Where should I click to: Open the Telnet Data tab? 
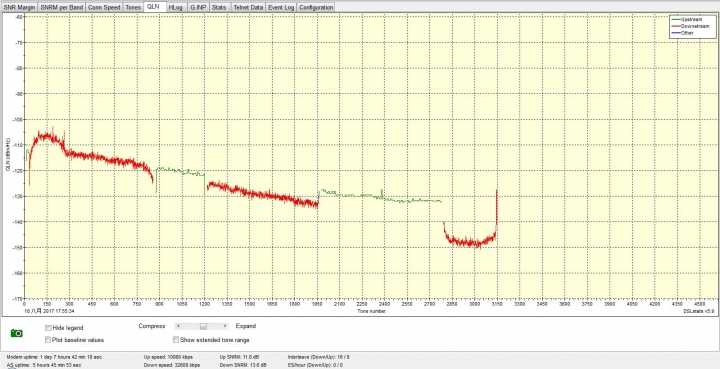pos(248,7)
